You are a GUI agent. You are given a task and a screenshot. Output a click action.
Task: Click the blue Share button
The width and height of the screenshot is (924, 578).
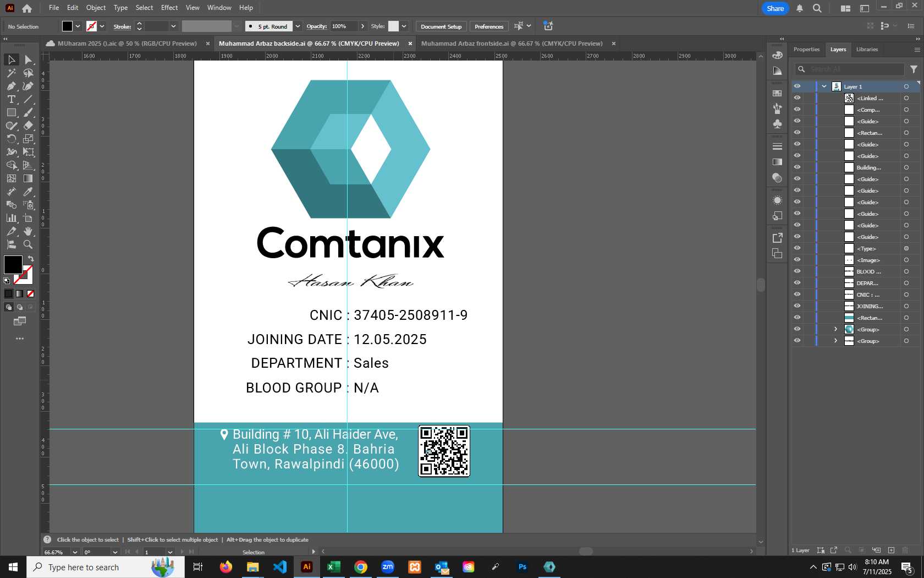click(776, 8)
